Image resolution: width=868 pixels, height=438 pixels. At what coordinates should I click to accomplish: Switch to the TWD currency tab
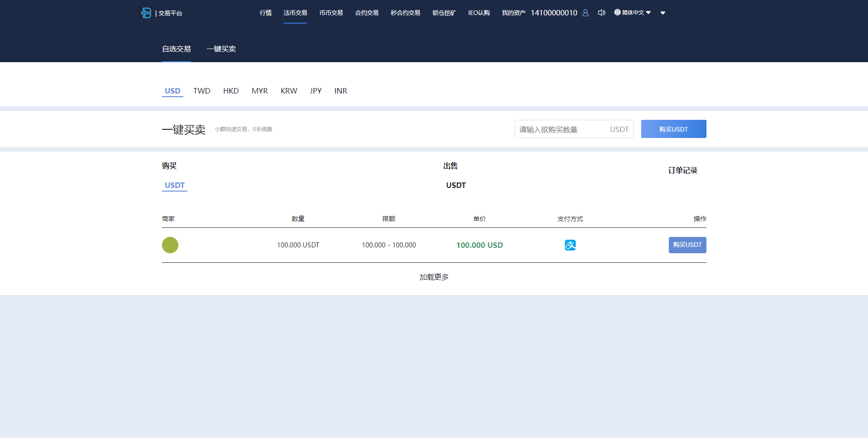201,91
